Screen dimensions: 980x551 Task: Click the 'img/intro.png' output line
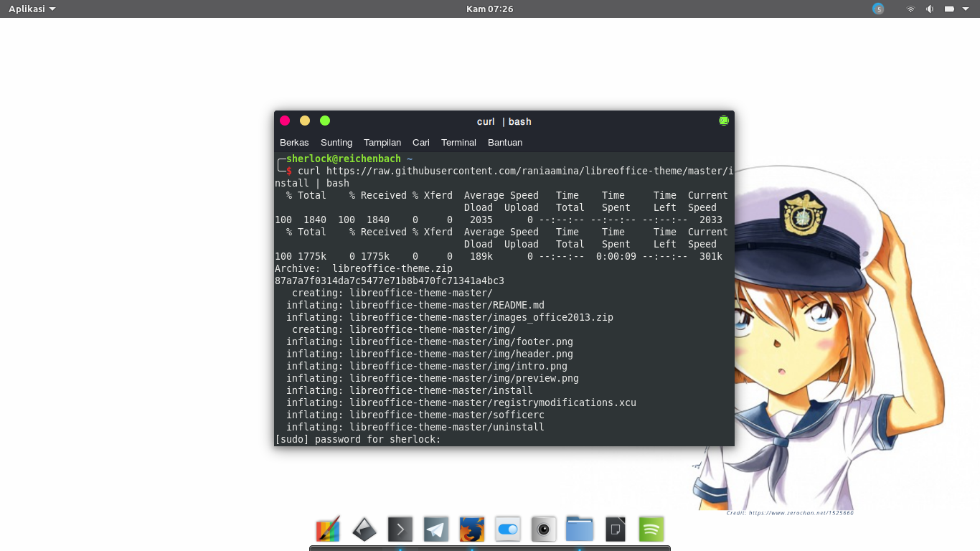tap(427, 366)
